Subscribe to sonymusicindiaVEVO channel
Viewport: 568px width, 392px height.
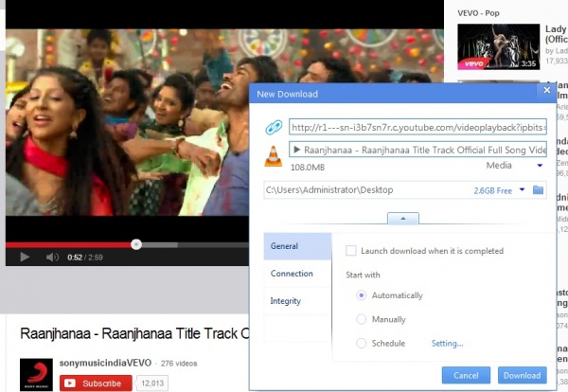[96, 383]
